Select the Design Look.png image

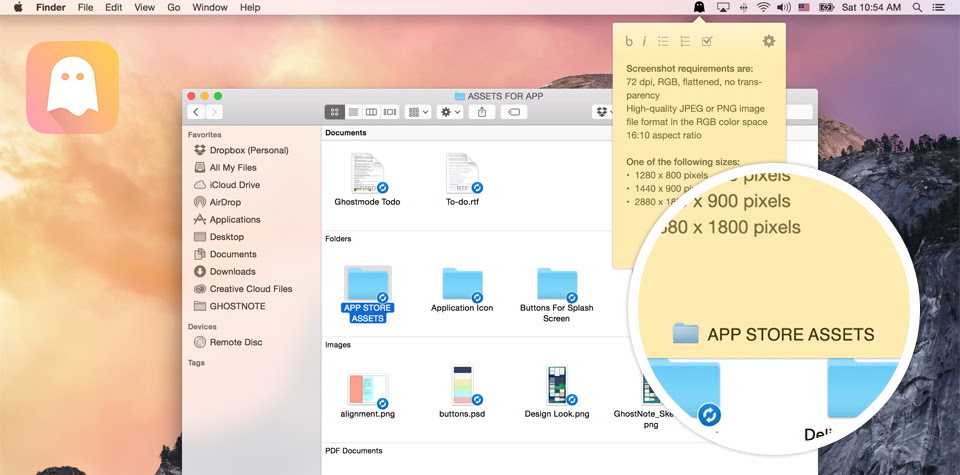coord(557,392)
